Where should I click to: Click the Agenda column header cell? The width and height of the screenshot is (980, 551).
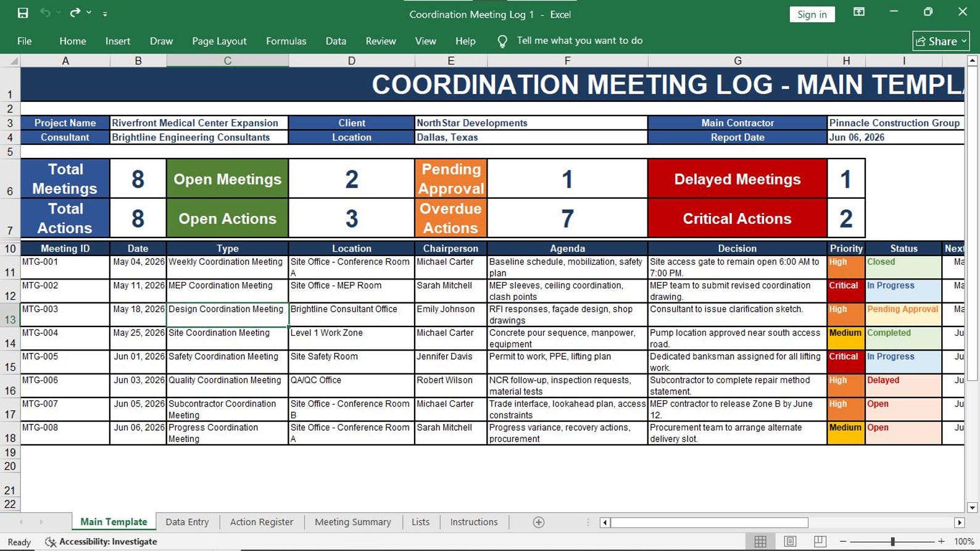tap(567, 248)
